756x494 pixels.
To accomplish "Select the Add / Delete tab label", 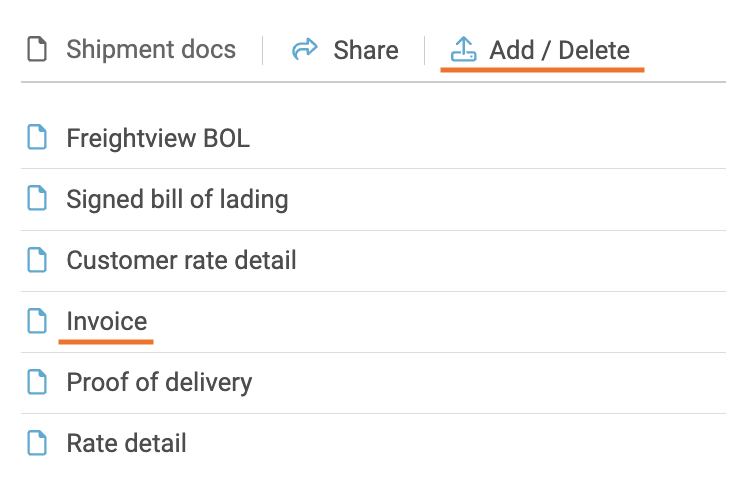I will (559, 50).
